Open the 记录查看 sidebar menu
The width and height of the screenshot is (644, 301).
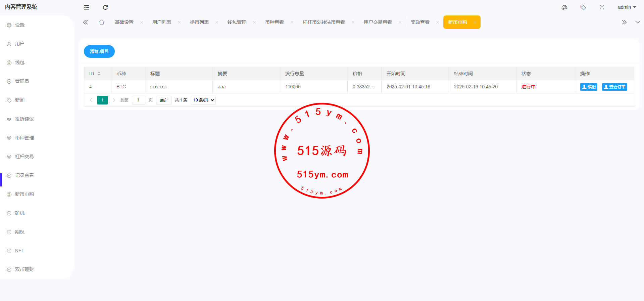click(x=24, y=175)
